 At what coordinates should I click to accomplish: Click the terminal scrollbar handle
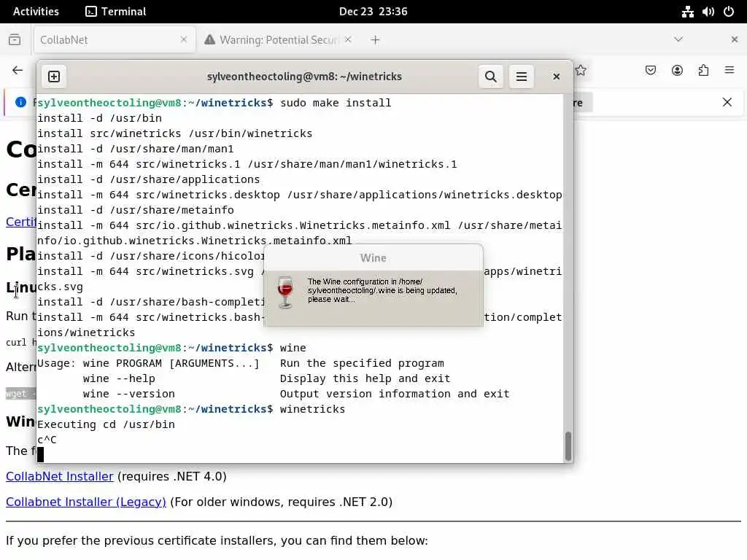[x=568, y=446]
